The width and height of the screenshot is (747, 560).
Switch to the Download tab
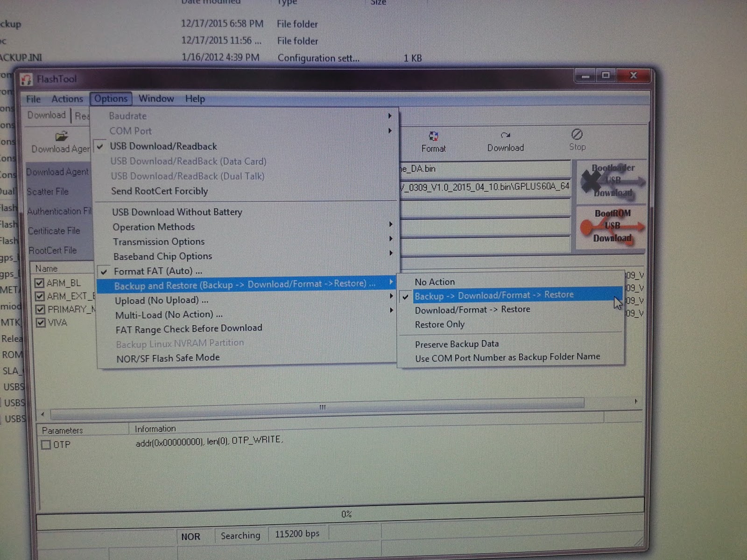tap(46, 115)
